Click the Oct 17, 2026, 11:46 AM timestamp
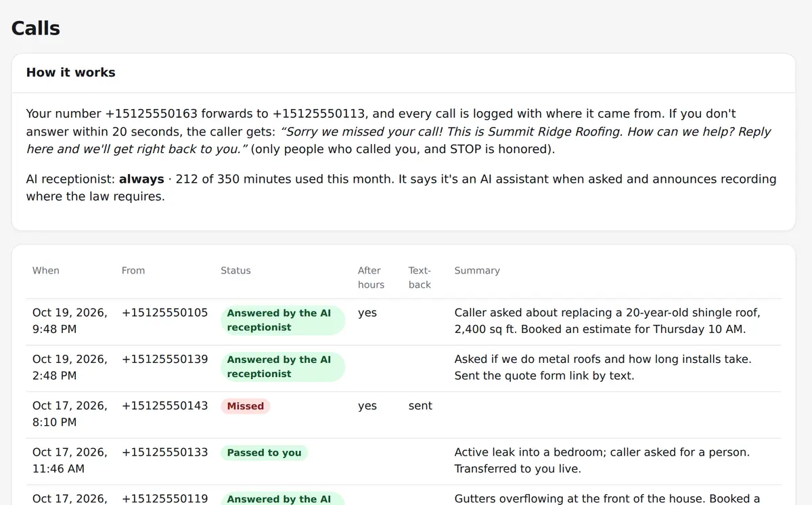Image resolution: width=812 pixels, height=505 pixels. tap(70, 460)
